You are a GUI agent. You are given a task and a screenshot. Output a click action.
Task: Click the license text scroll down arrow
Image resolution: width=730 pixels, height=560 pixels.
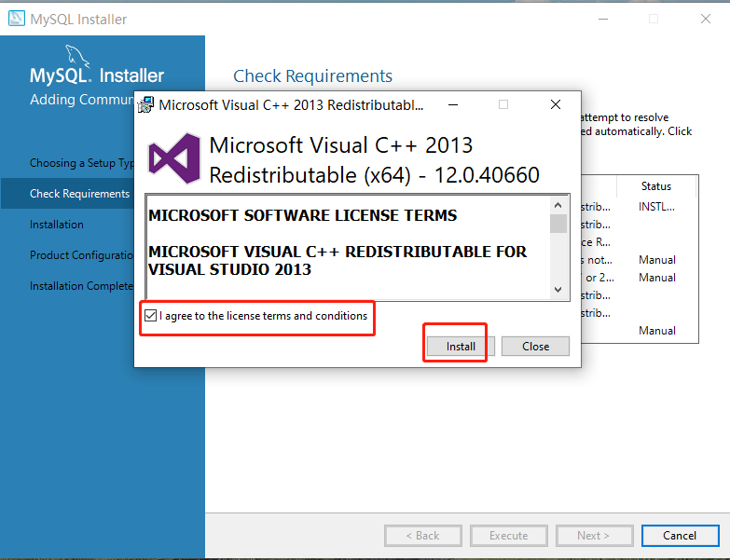[558, 289]
